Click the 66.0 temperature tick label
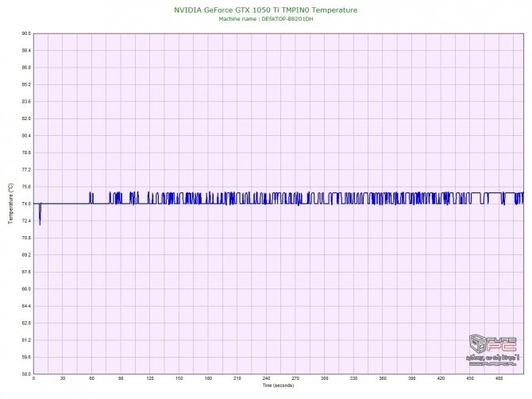The height and width of the screenshot is (399, 532). pos(26,289)
